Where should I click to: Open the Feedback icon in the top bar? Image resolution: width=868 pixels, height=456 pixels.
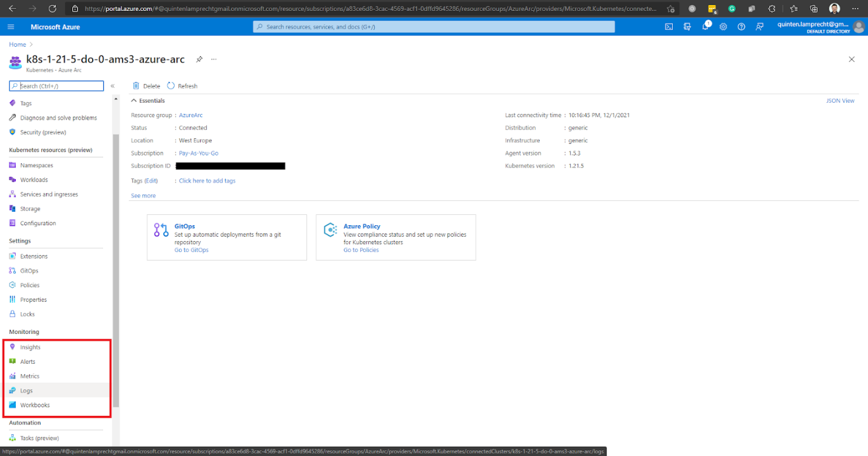click(759, 27)
